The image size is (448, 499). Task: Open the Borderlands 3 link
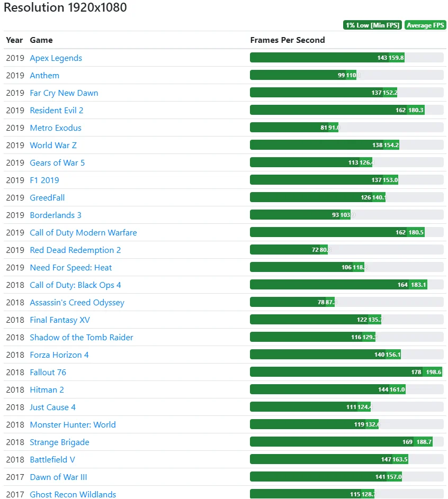tap(56, 215)
